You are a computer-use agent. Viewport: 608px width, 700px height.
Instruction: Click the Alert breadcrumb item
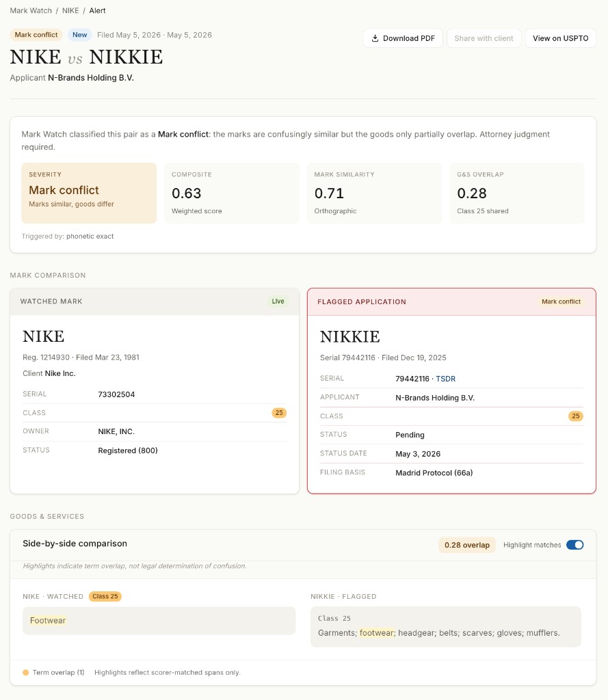[x=97, y=11]
